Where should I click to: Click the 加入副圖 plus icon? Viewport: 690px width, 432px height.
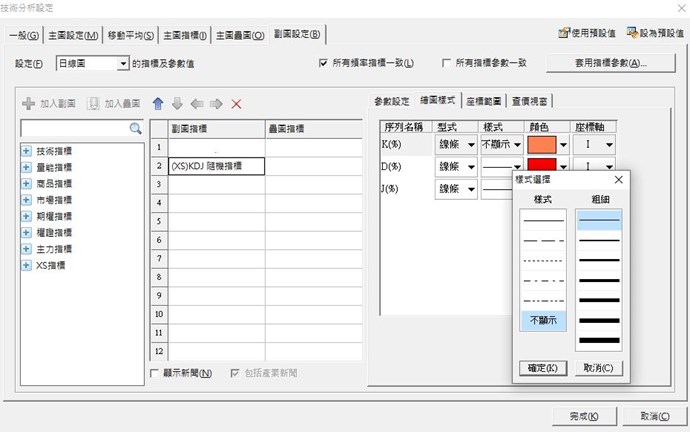(28, 104)
